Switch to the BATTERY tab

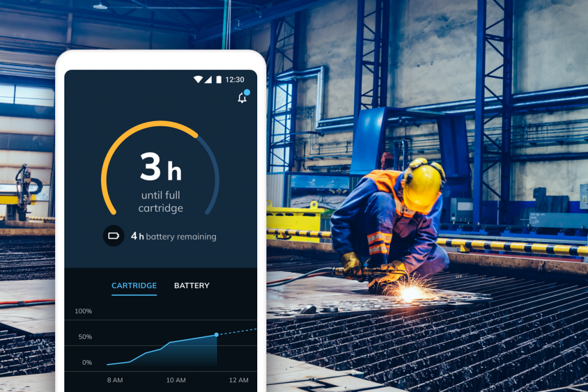click(192, 286)
